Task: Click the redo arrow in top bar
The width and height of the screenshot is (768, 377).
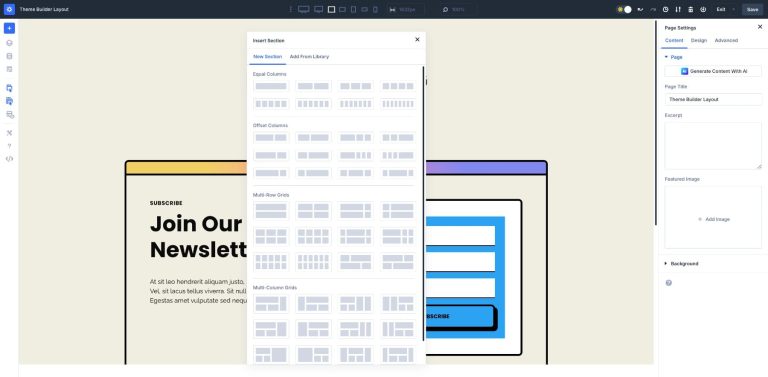Action: (x=653, y=9)
